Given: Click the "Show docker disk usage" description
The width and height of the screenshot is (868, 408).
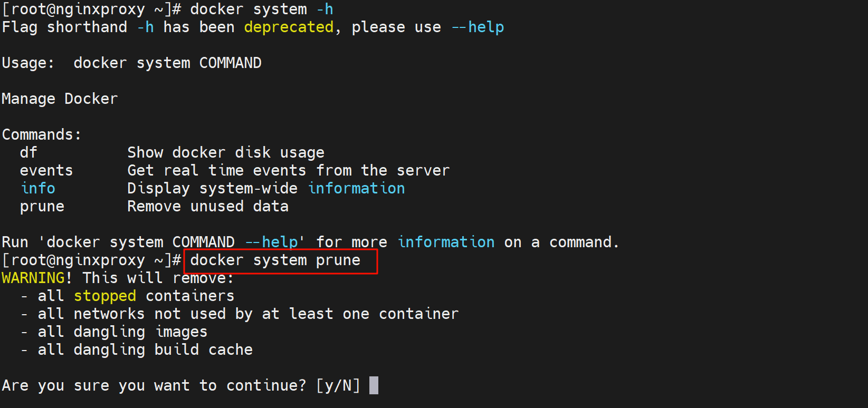Looking at the screenshot, I should coord(226,153).
